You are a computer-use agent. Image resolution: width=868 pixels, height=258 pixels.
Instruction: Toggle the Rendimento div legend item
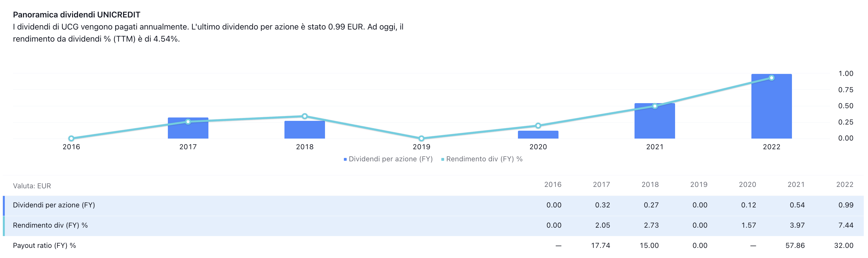(x=484, y=159)
